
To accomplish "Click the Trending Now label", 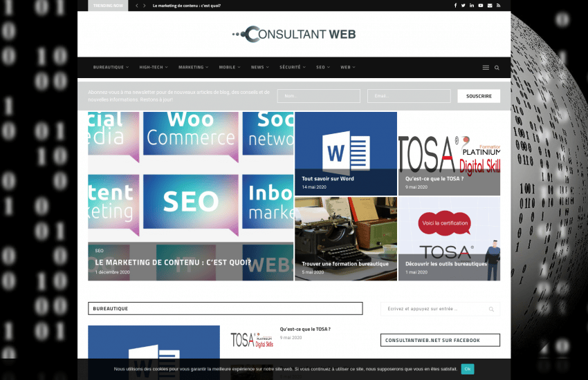I will pyautogui.click(x=108, y=6).
